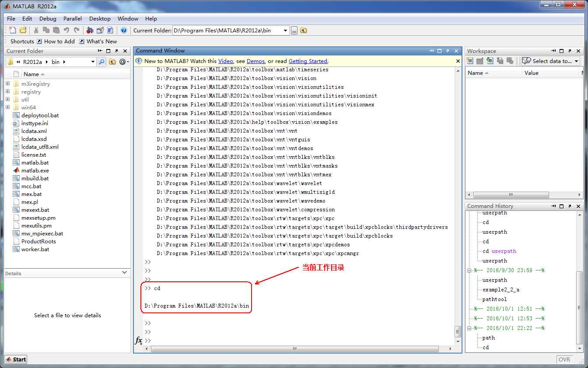Undock the Command Window panel

coord(448,51)
